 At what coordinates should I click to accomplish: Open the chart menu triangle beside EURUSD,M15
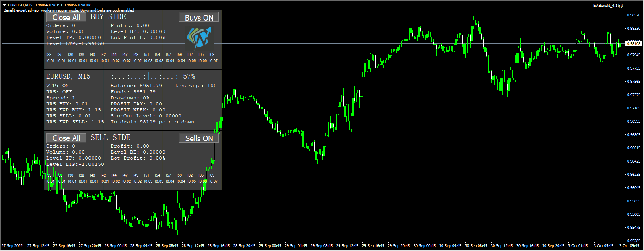(5, 5)
